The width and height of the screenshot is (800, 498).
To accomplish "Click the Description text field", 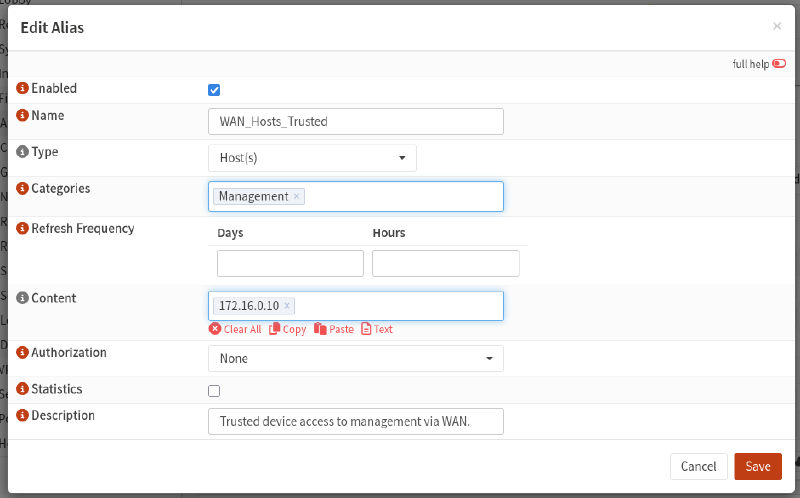I will point(356,421).
